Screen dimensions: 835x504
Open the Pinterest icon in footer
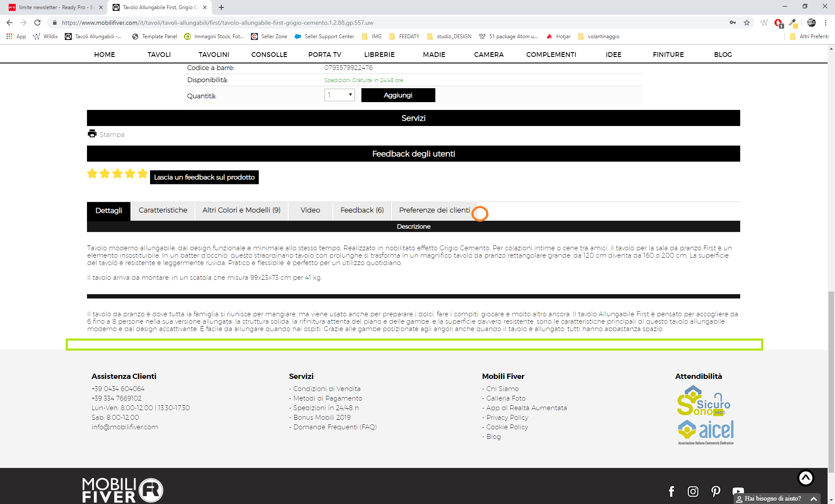(715, 491)
